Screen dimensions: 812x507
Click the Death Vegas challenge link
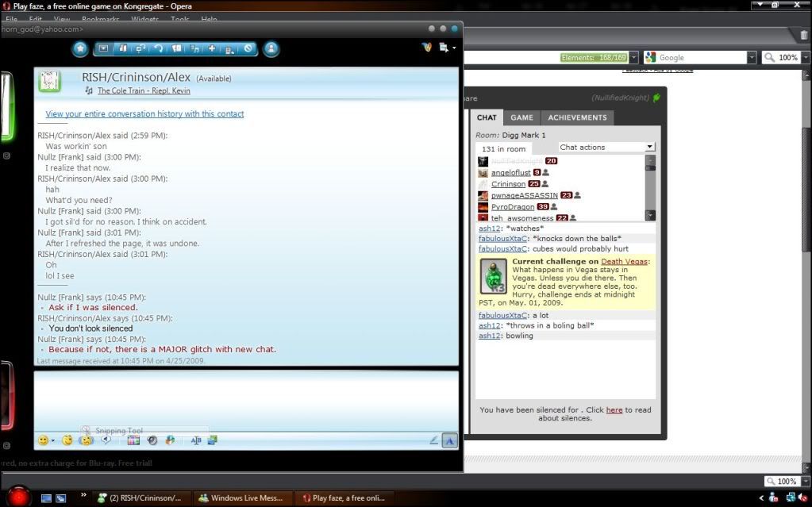tap(624, 262)
